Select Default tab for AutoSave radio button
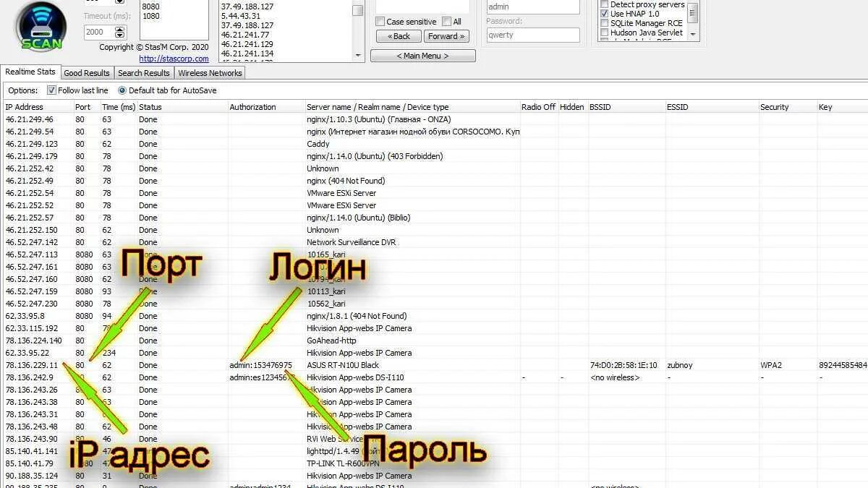The height and width of the screenshot is (488, 868). point(122,90)
